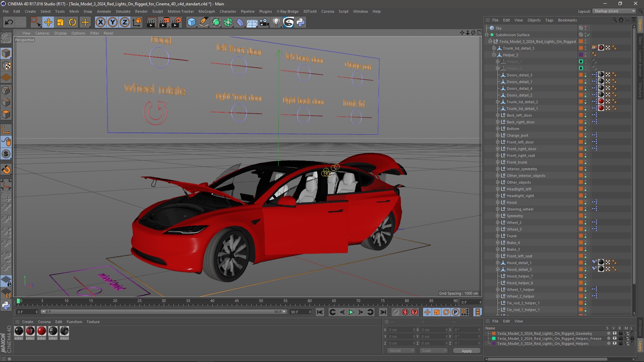This screenshot has height=362, width=644.
Task: Open the V-Ray Bridge menu
Action: point(287,11)
